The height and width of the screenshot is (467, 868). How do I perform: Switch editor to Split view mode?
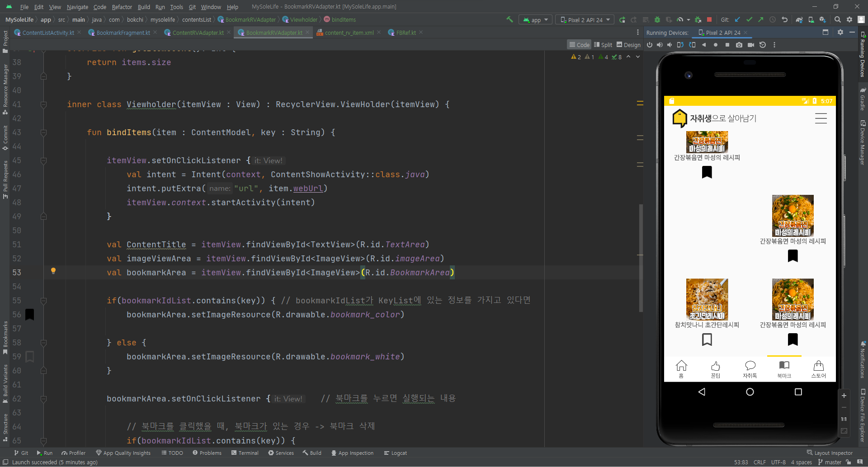tap(603, 45)
